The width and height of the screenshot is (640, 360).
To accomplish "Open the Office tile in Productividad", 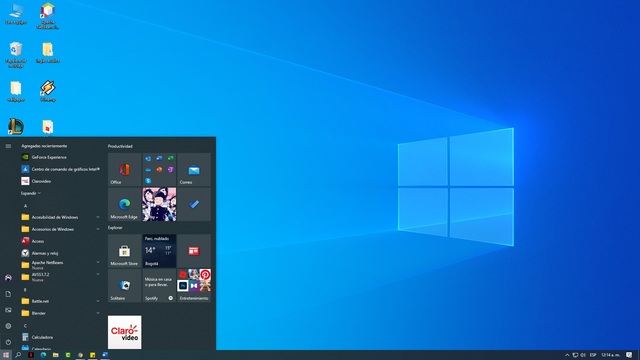I will (124, 169).
